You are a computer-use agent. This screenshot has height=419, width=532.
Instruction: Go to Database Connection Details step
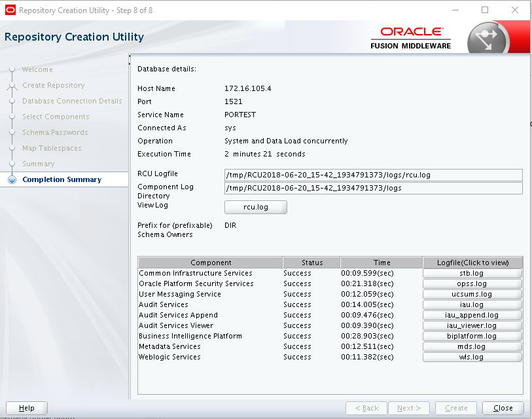pyautogui.click(x=72, y=101)
